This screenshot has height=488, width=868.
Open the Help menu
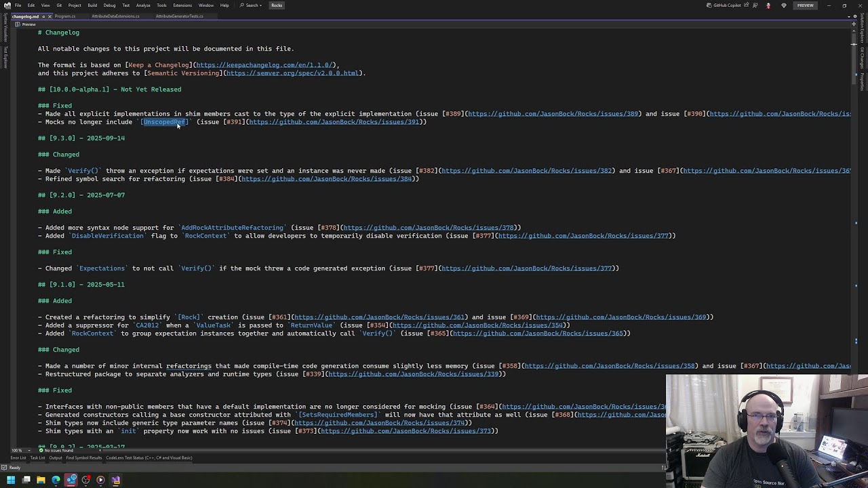pyautogui.click(x=224, y=5)
